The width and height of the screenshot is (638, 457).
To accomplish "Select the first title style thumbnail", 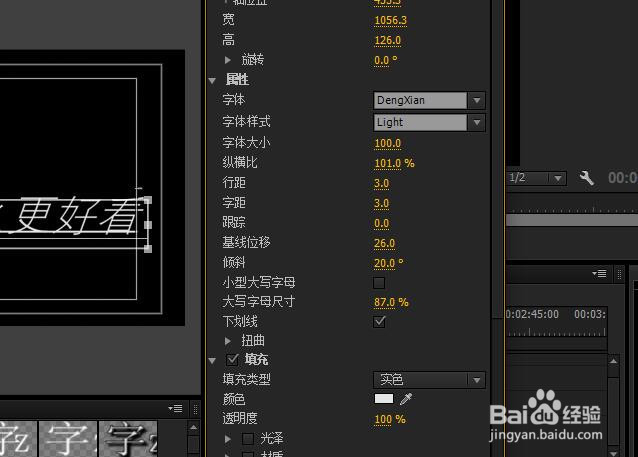I will tap(18, 439).
